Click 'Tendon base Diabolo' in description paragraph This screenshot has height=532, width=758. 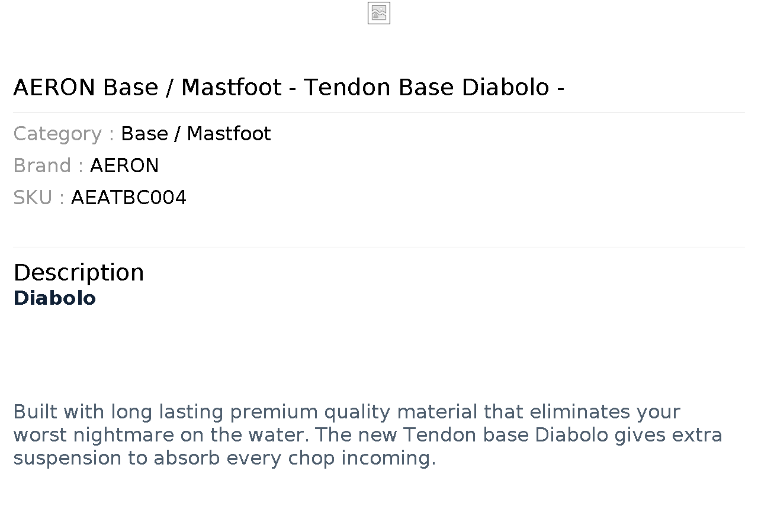(x=506, y=435)
